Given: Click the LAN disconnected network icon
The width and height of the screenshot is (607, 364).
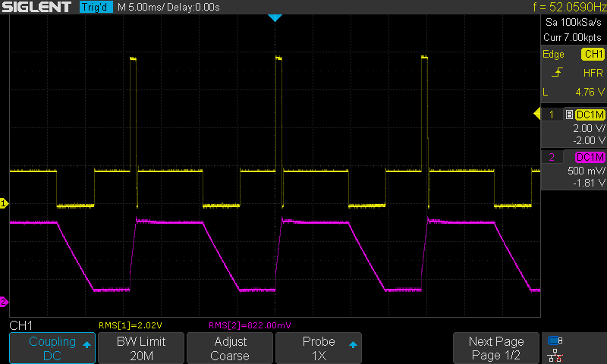Looking at the screenshot, I should click(x=555, y=355).
